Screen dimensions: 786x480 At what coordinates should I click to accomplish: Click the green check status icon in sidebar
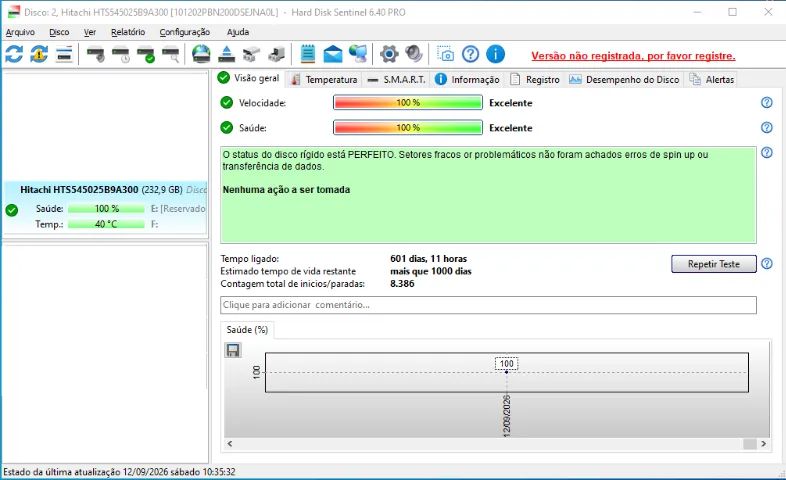coord(12,210)
